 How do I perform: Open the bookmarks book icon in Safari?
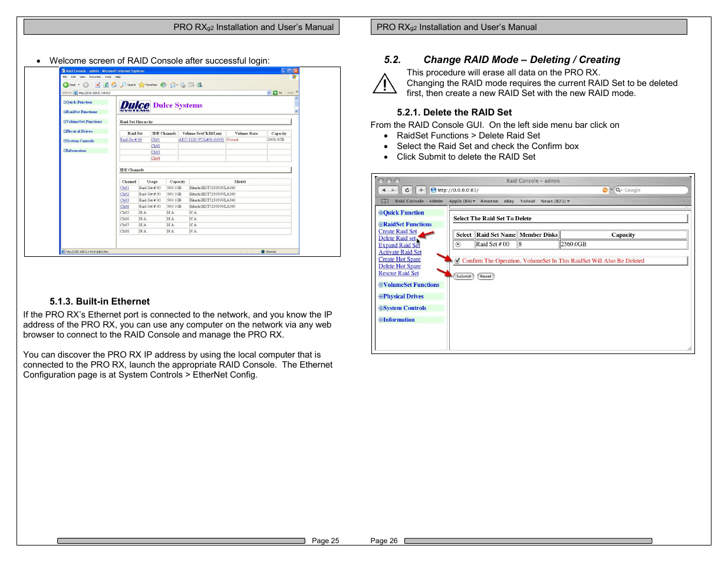tap(385, 201)
